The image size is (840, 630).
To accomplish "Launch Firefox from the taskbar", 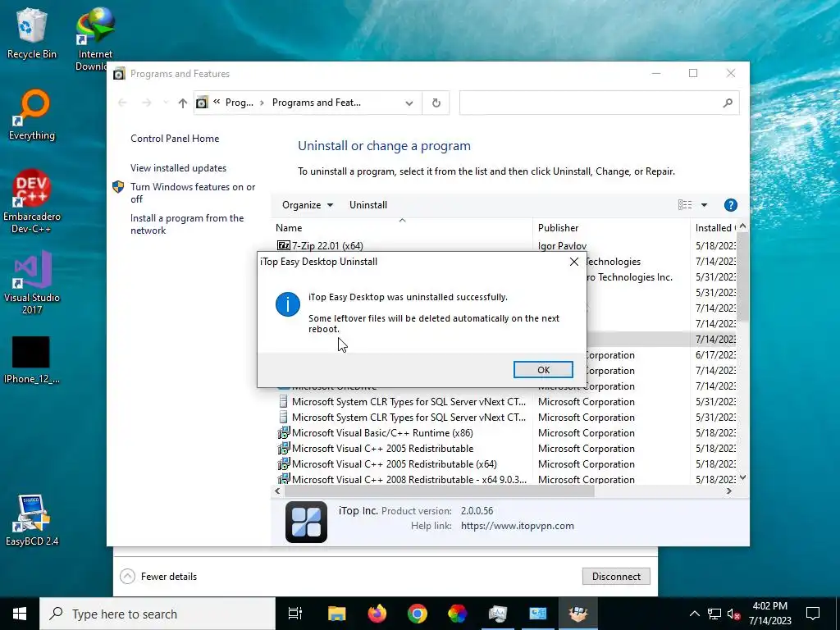I will tap(377, 614).
